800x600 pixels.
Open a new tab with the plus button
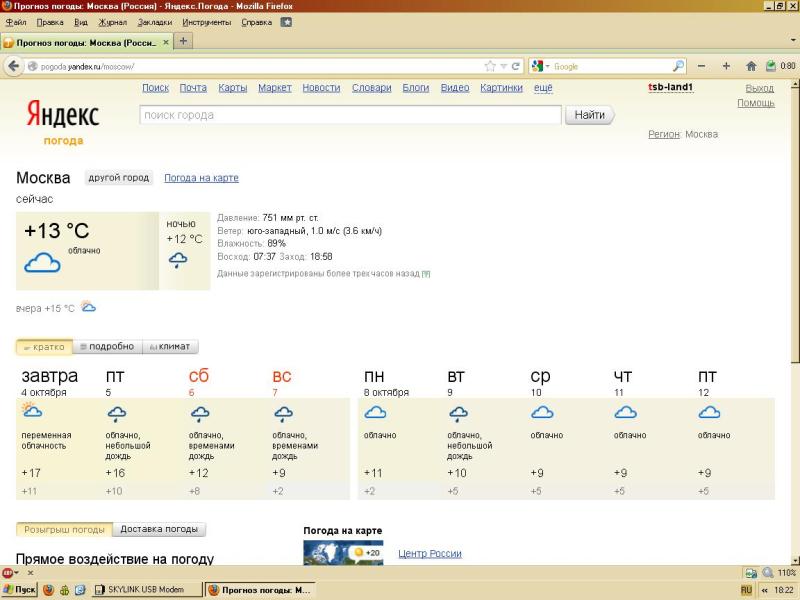[x=184, y=41]
